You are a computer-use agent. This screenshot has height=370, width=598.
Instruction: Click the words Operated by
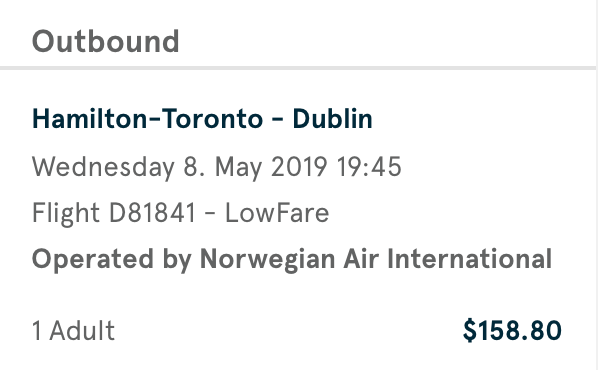click(111, 260)
